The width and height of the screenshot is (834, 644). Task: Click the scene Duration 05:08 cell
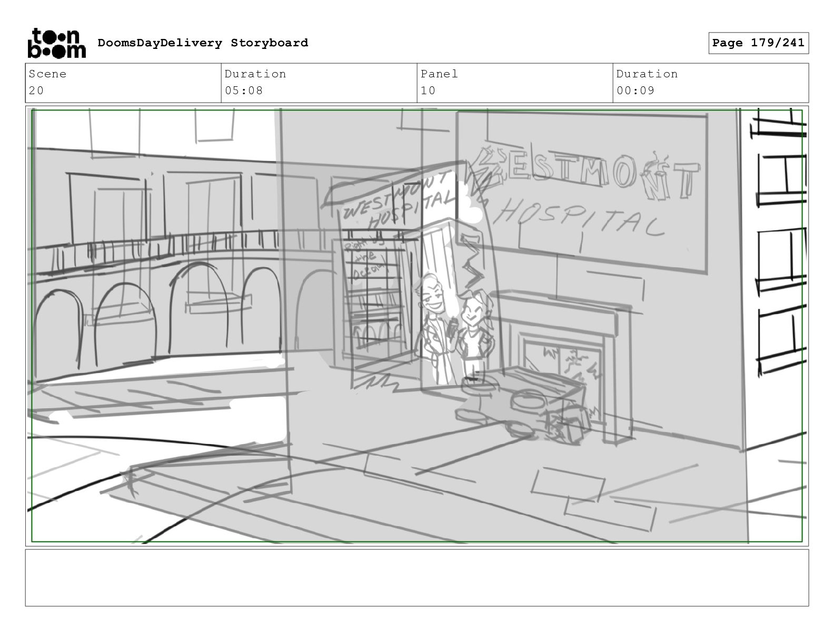(319, 83)
